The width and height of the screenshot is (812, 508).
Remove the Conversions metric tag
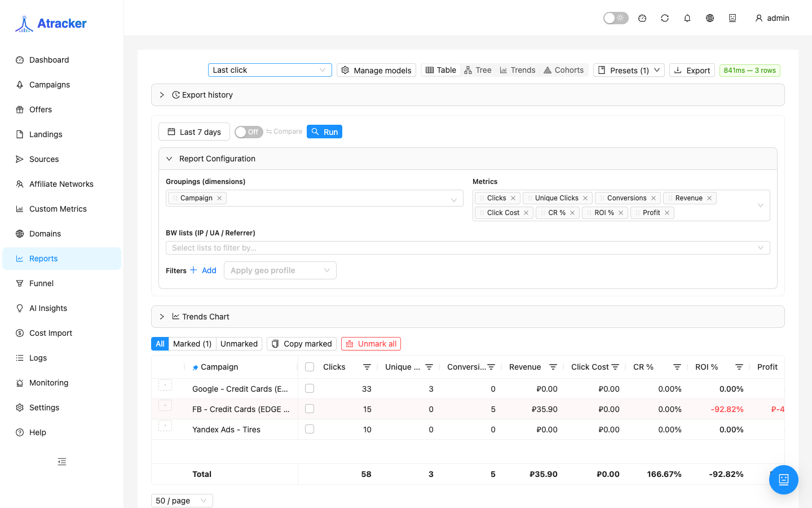(x=654, y=198)
